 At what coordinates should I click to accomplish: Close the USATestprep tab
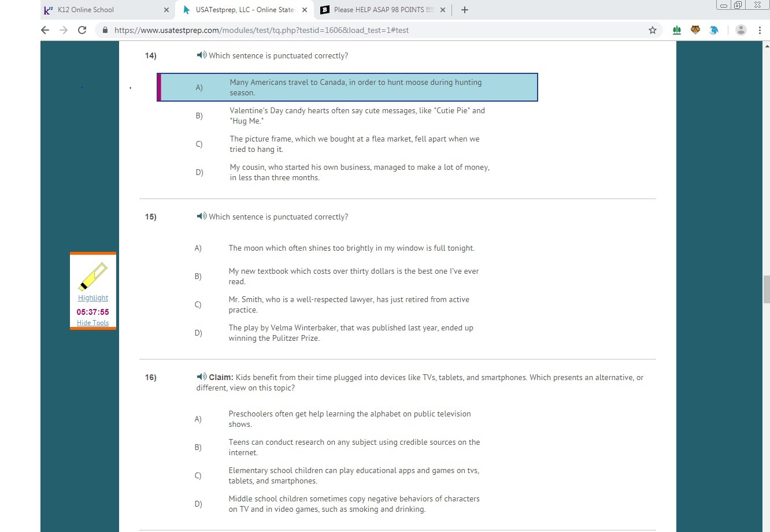305,10
